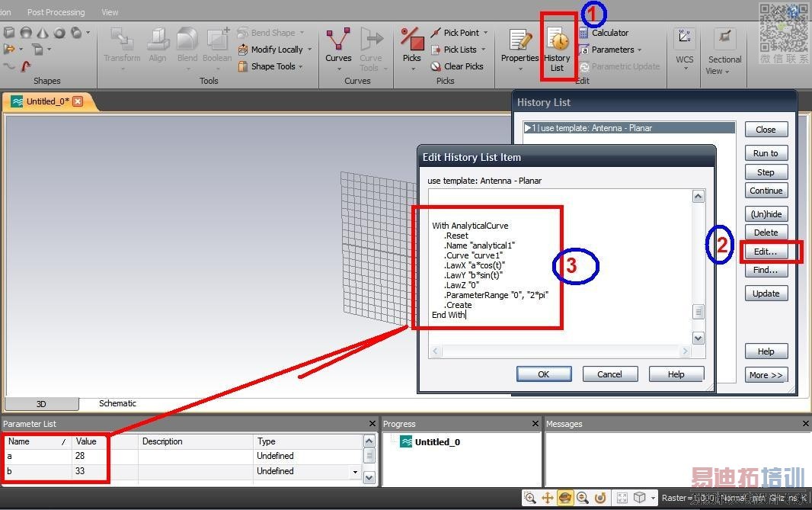The height and width of the screenshot is (510, 812).
Task: Click the More >> button
Action: 766,375
